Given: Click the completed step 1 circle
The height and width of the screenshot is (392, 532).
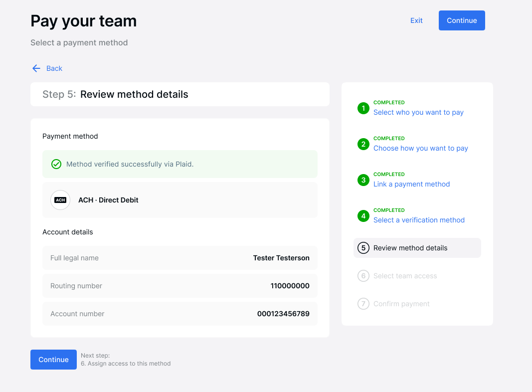Looking at the screenshot, I should pyautogui.click(x=363, y=108).
